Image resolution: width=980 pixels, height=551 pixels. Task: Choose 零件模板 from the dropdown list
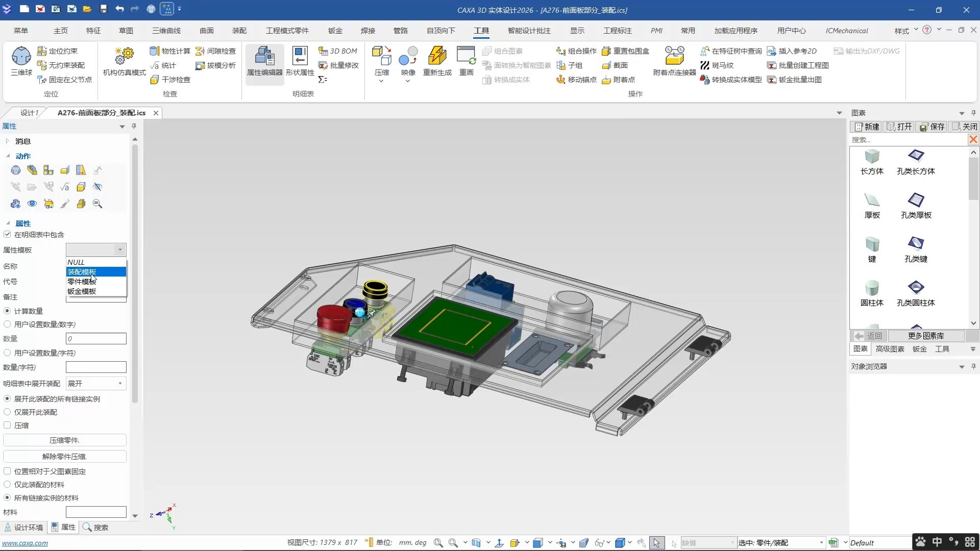tap(82, 282)
